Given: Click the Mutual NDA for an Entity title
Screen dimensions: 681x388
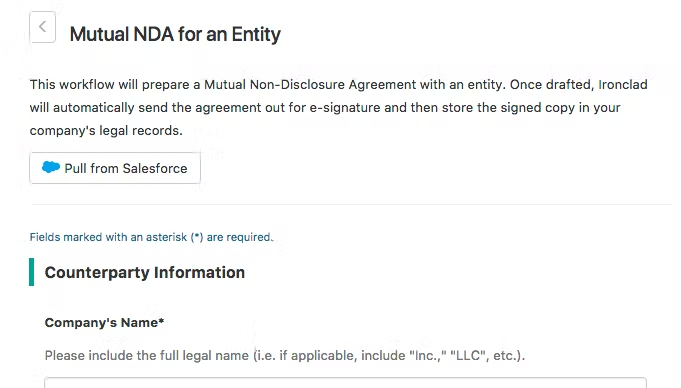Looking at the screenshot, I should pos(175,34).
